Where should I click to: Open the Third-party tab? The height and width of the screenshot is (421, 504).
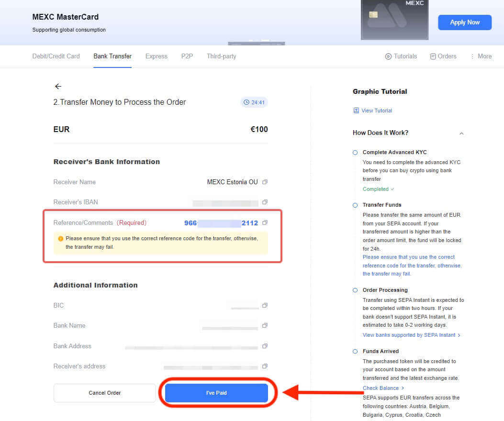point(222,56)
